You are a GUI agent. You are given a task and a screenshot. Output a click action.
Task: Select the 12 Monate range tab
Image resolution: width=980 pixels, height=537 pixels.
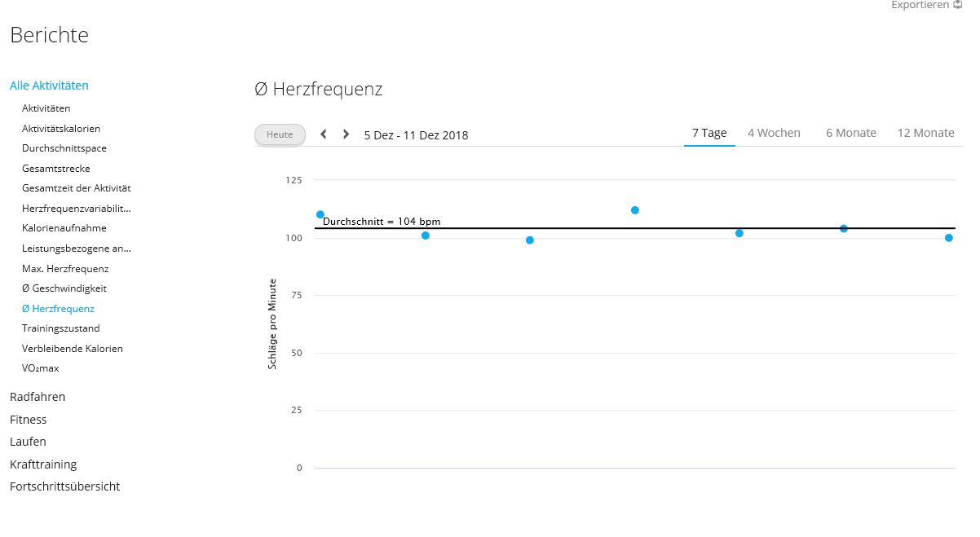pyautogui.click(x=925, y=133)
